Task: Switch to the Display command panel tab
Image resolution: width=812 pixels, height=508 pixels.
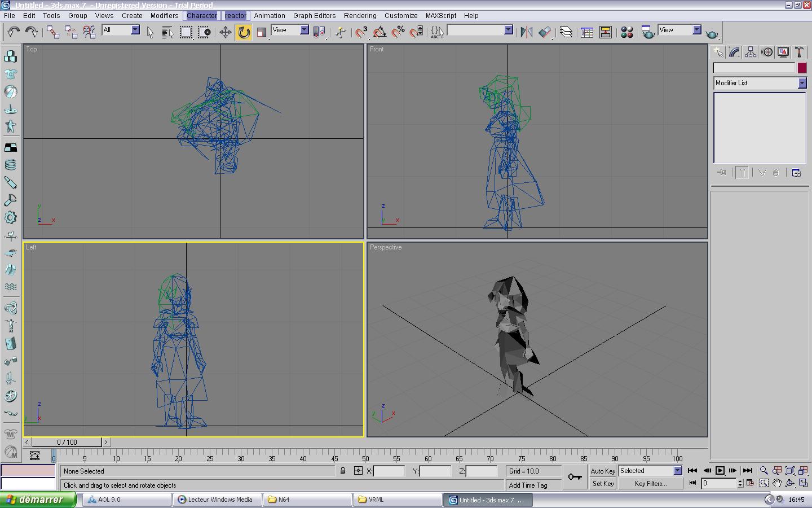Action: click(783, 52)
